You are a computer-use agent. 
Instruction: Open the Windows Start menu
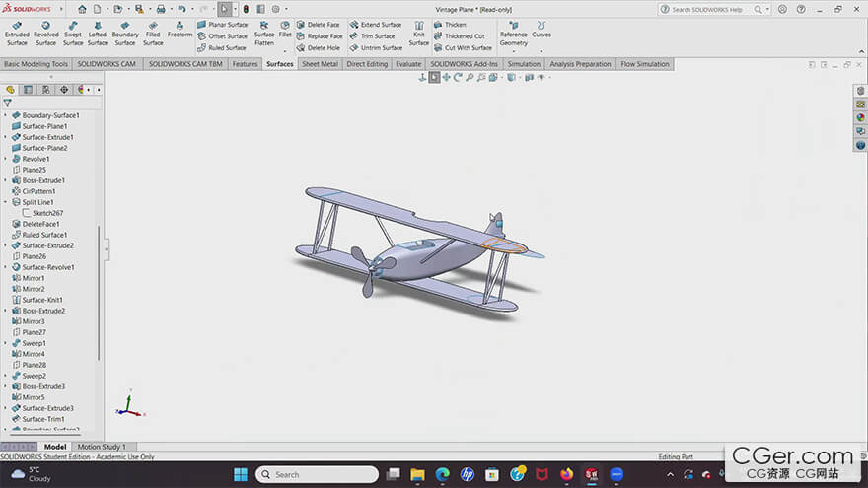[x=241, y=474]
